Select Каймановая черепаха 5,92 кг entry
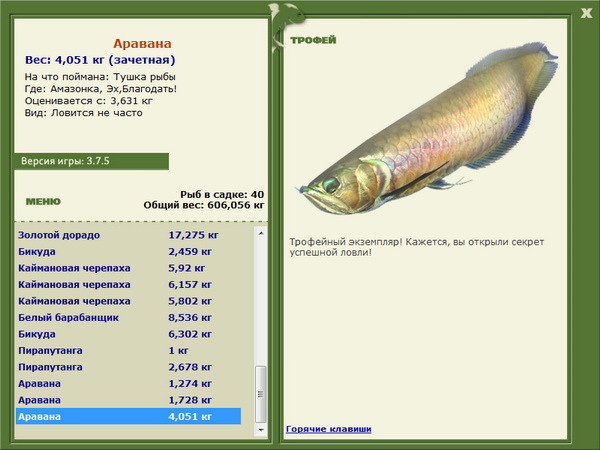This screenshot has width=600, height=450. 128,267
